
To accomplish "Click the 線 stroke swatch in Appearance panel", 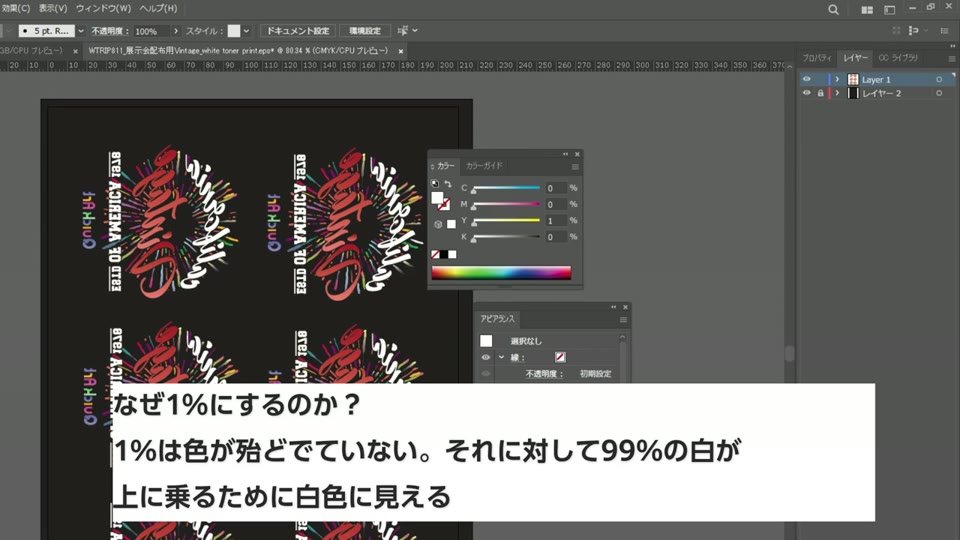I will tap(560, 357).
